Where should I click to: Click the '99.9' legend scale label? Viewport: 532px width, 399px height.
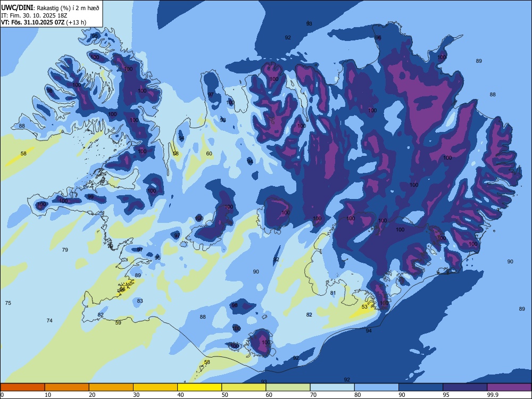[492, 395]
